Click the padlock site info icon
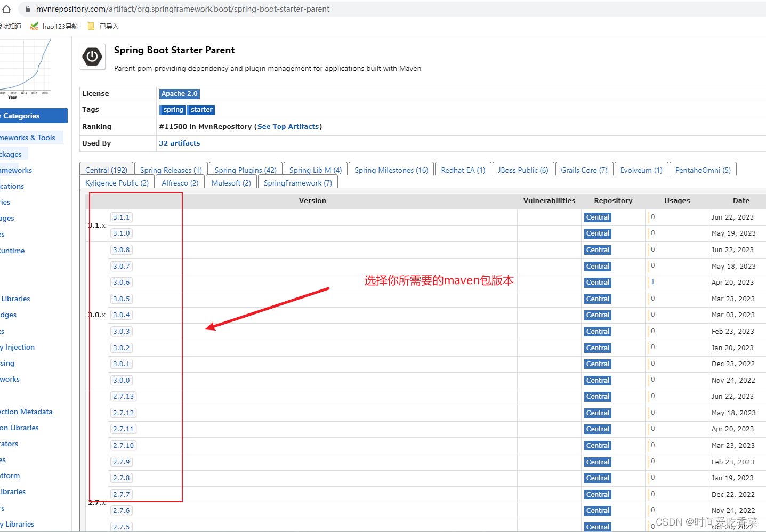 coord(28,9)
